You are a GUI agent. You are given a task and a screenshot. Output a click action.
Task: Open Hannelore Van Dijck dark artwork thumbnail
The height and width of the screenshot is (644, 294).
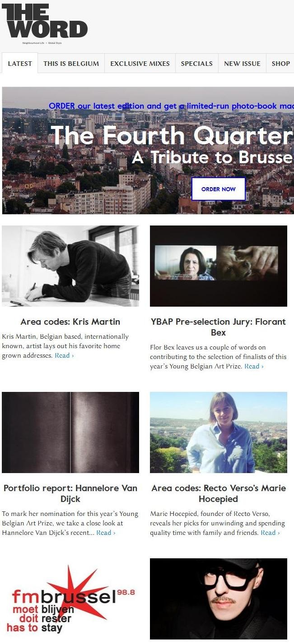pyautogui.click(x=70, y=432)
